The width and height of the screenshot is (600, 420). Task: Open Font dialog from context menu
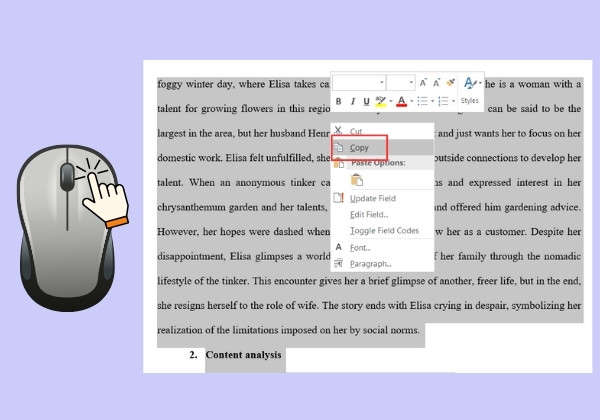383,247
